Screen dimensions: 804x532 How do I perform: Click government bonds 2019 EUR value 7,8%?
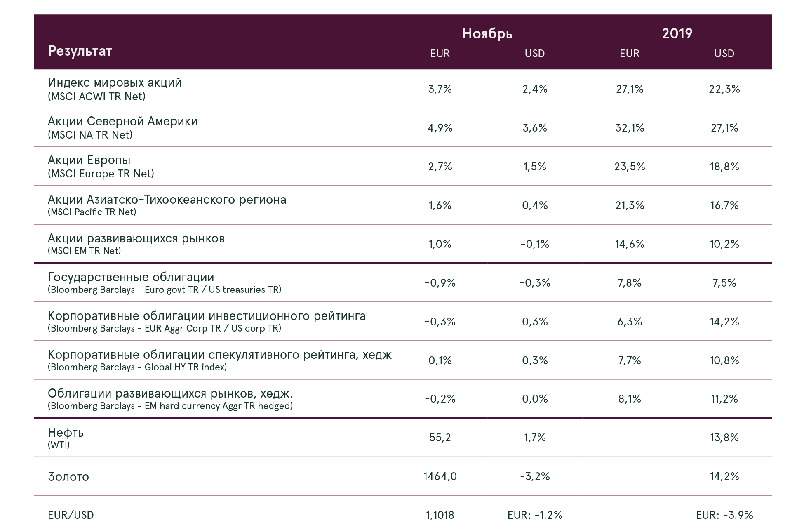630,283
